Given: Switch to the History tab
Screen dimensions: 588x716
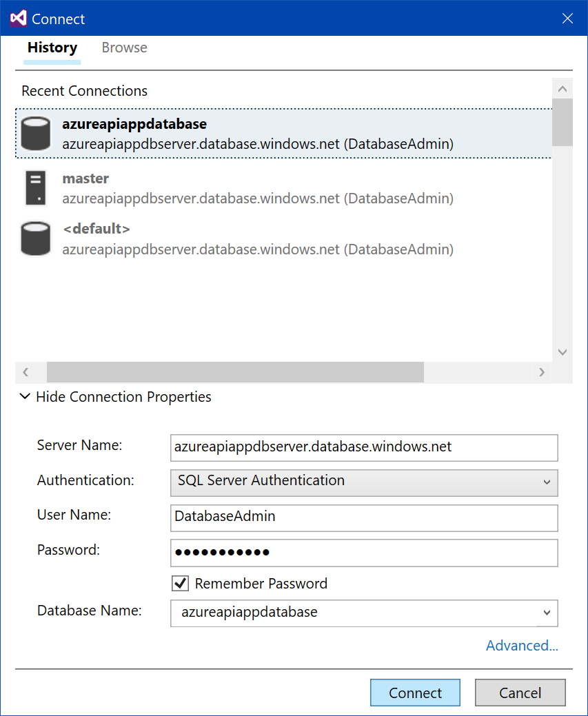Looking at the screenshot, I should tap(52, 48).
